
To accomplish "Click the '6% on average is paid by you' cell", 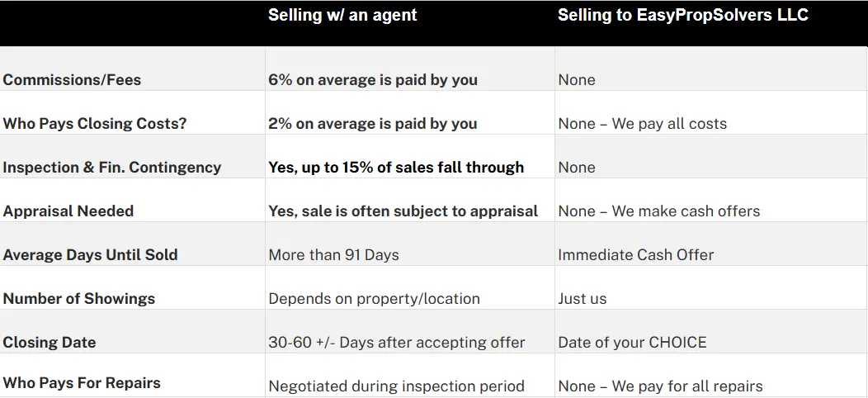I will tap(373, 80).
